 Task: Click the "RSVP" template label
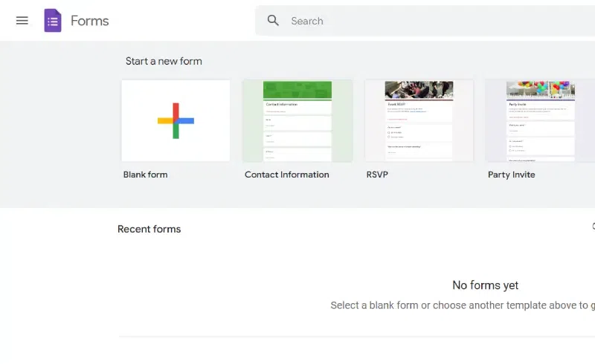(x=377, y=175)
